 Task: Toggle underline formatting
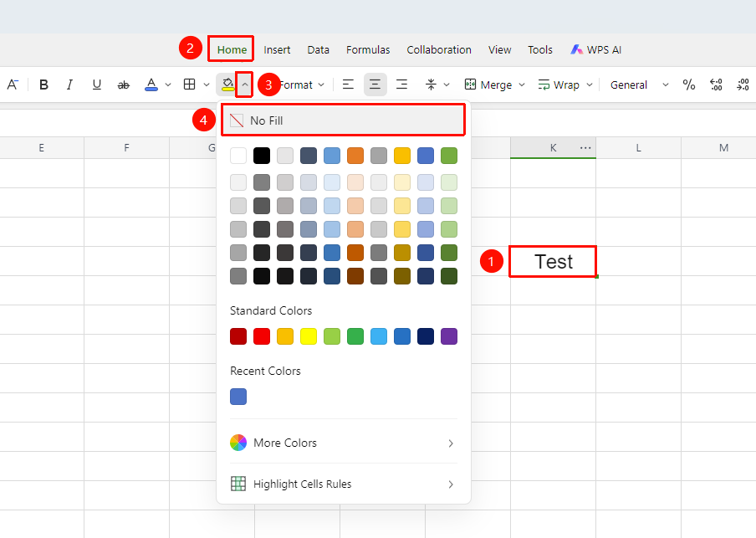point(96,85)
